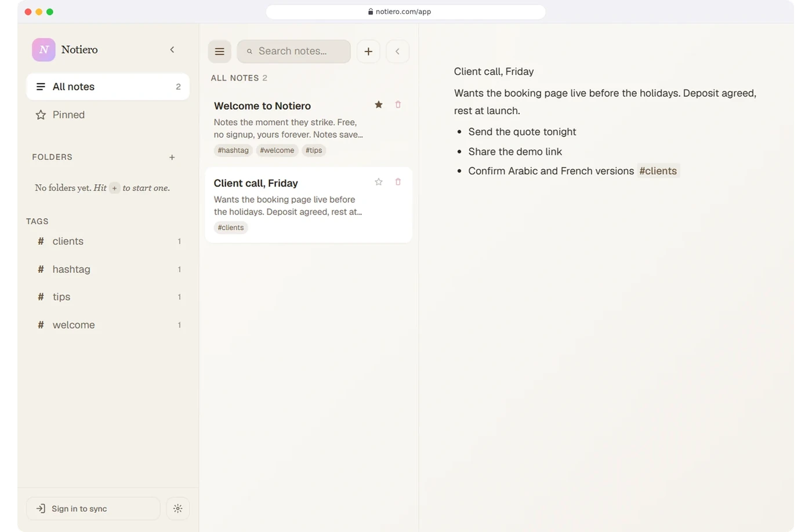
Task: Click the inline plus hint in folders message
Action: coord(114,188)
